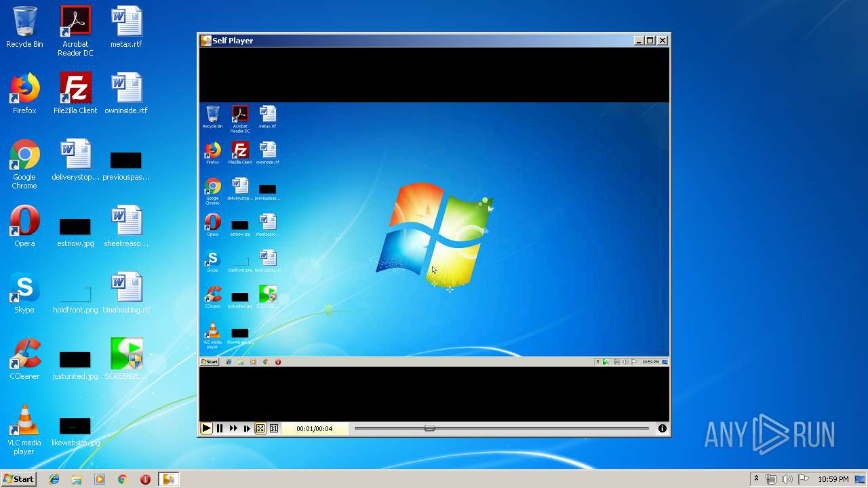The height and width of the screenshot is (488, 868).
Task: Select the timehosting.rtf desktop file
Action: tap(126, 293)
